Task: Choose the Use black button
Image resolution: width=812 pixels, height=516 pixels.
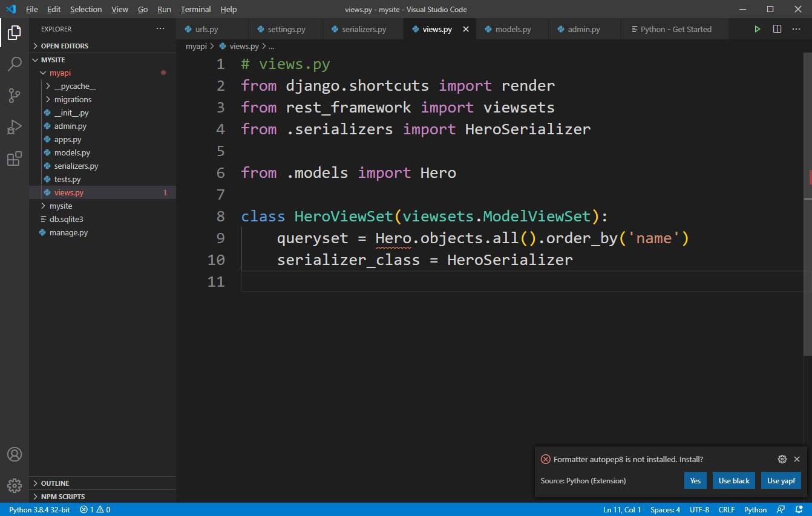Action: click(x=734, y=481)
